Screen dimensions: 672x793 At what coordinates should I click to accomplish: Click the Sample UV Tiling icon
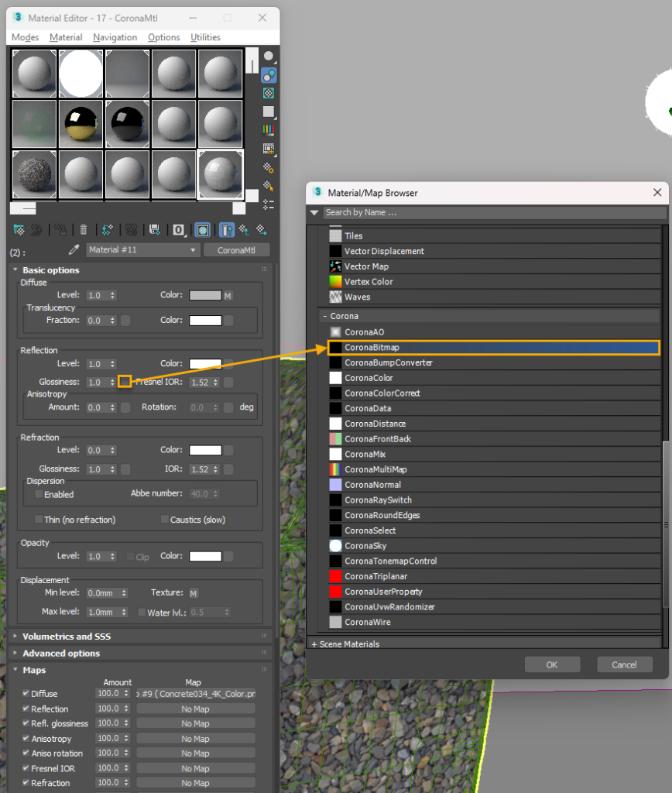coord(269,112)
